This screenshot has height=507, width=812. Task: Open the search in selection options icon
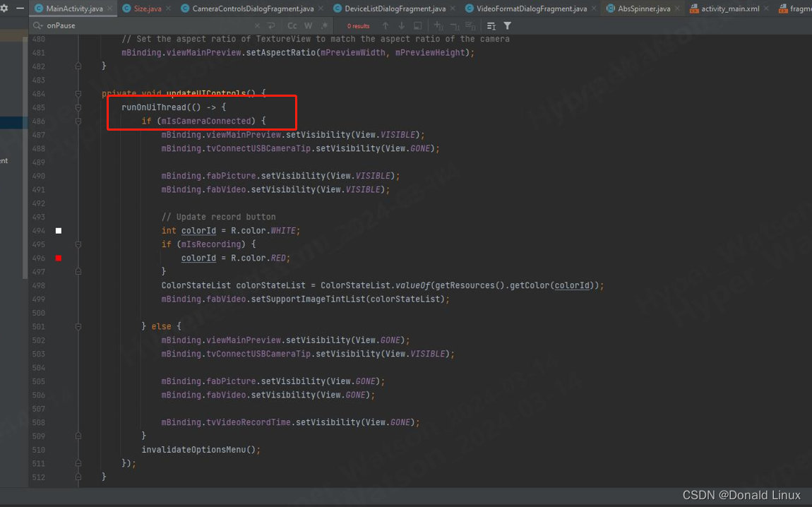491,25
